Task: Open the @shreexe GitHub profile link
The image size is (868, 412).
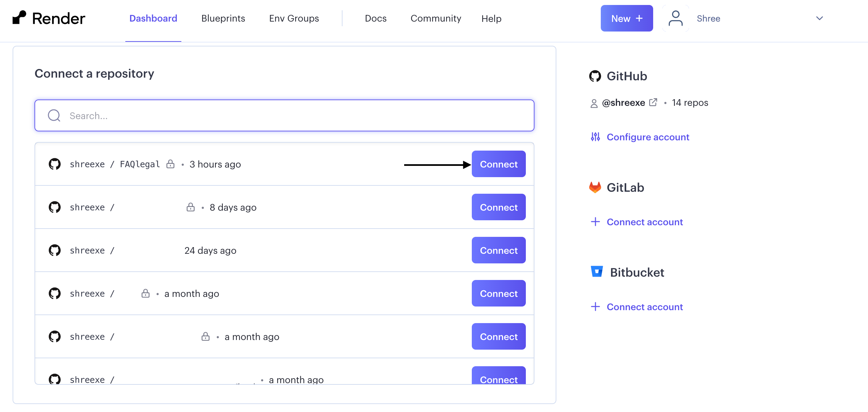Action: point(623,103)
